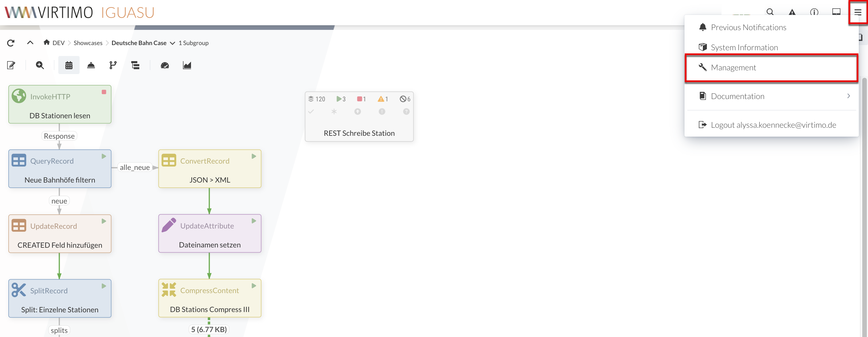Select the list/table view icon
The width and height of the screenshot is (868, 337).
pos(135,65)
